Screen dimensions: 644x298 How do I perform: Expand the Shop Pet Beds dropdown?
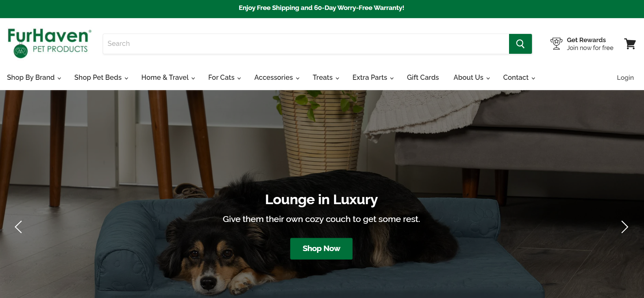[101, 77]
